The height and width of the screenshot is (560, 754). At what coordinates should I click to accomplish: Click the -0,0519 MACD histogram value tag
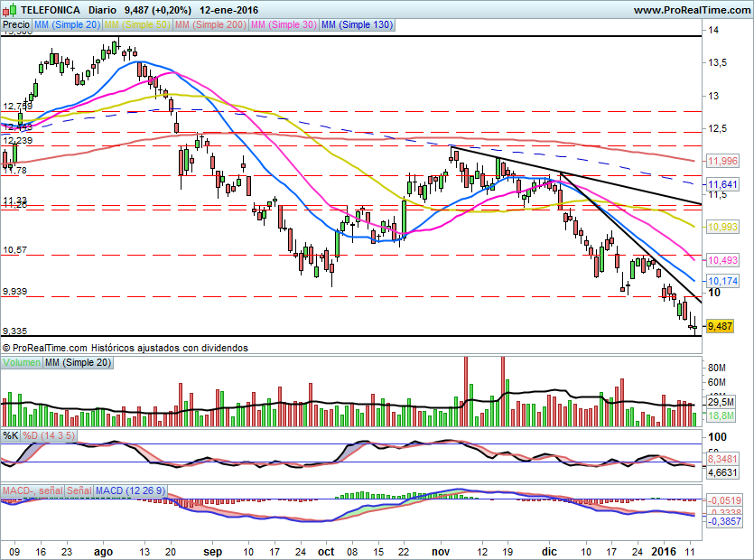coord(724,500)
